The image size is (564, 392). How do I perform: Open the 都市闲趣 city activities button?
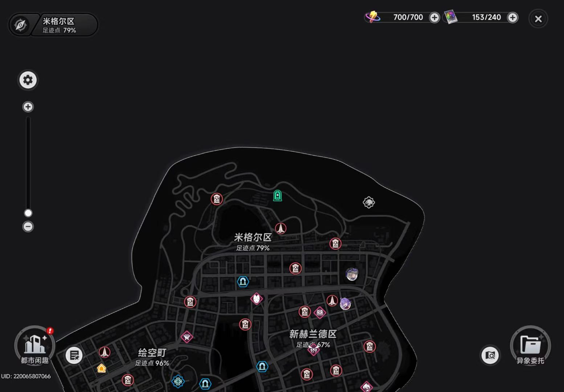point(35,346)
